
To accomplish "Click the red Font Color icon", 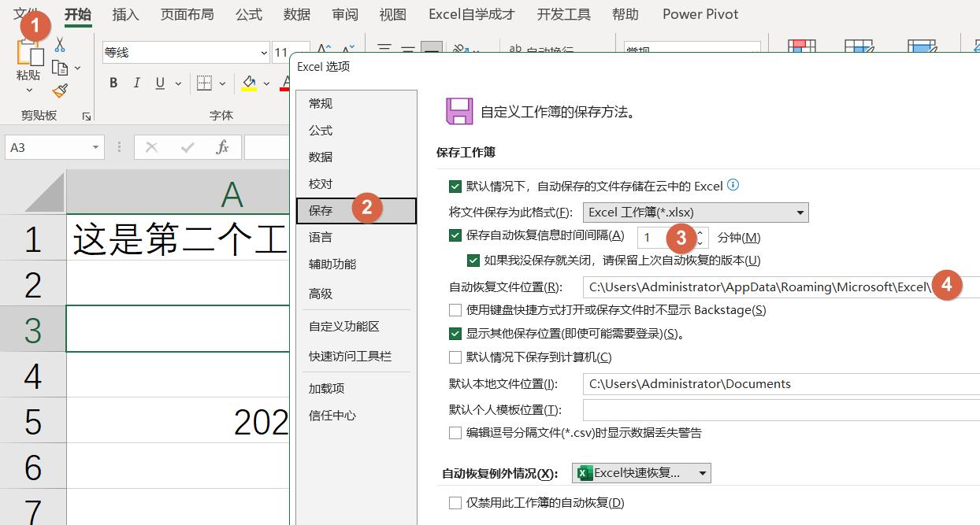I will [285, 82].
